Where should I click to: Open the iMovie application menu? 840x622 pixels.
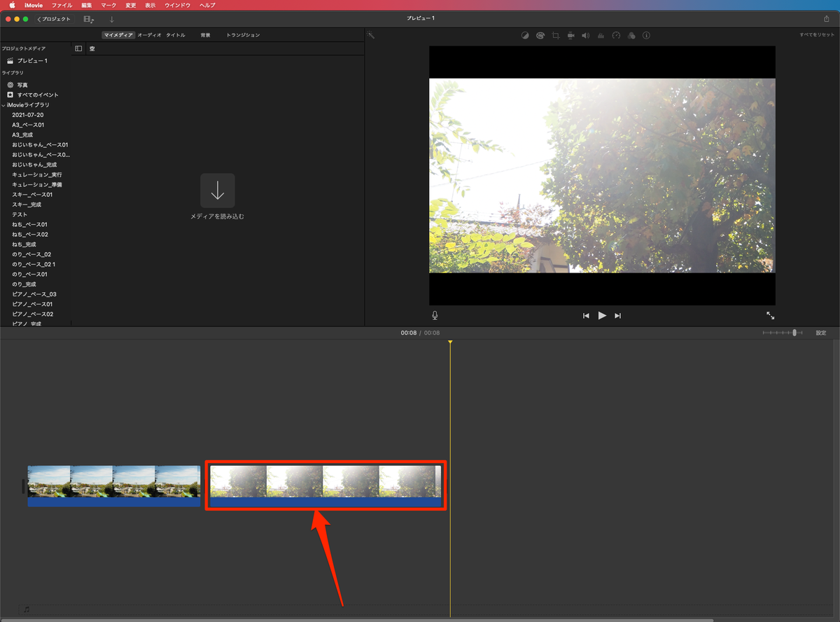pyautogui.click(x=34, y=5)
